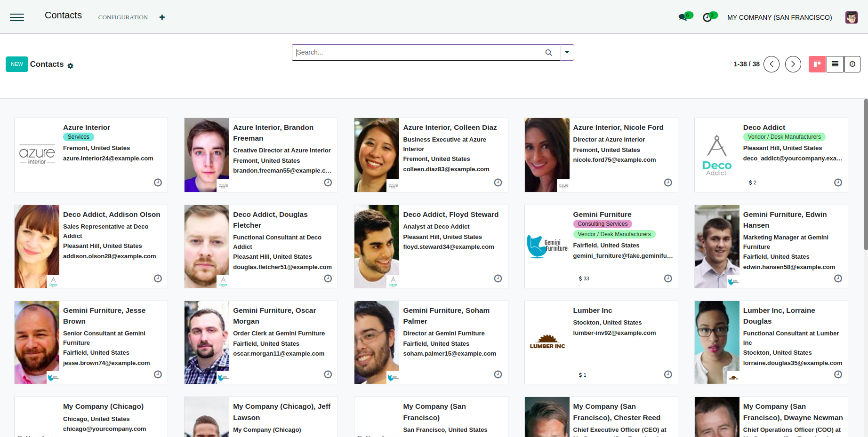This screenshot has height=437, width=868.
Task: Click Nicole Ford's photo thumbnail
Action: point(547,155)
